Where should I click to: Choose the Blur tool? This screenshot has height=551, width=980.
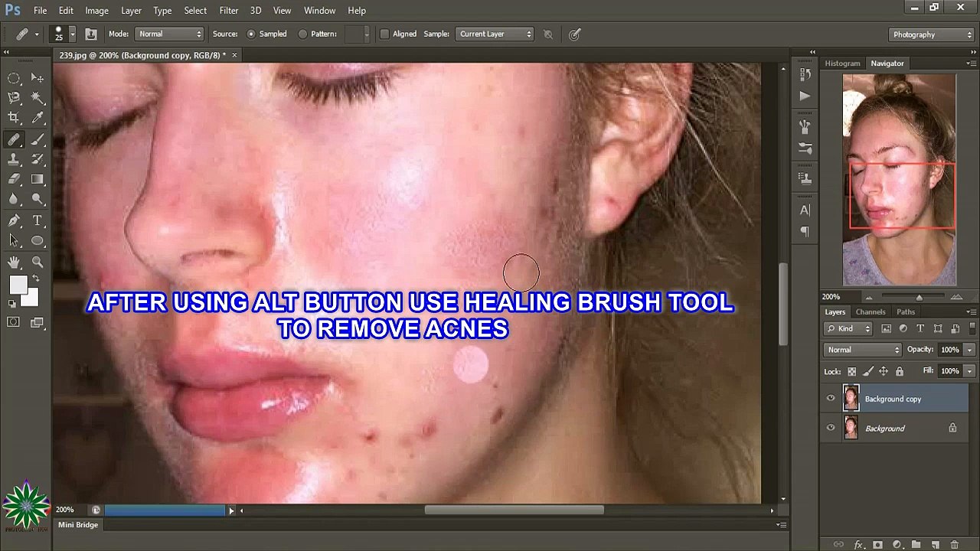pos(14,199)
